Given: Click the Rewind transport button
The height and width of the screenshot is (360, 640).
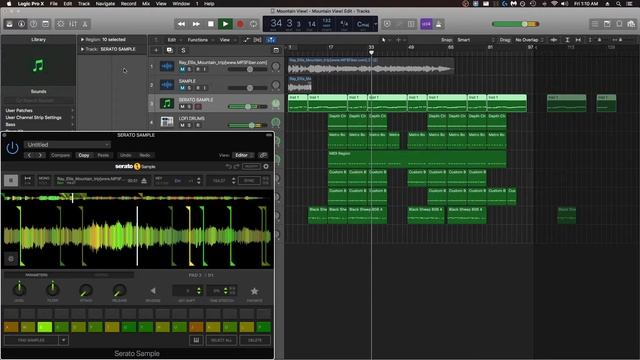Looking at the screenshot, I should [x=181, y=24].
